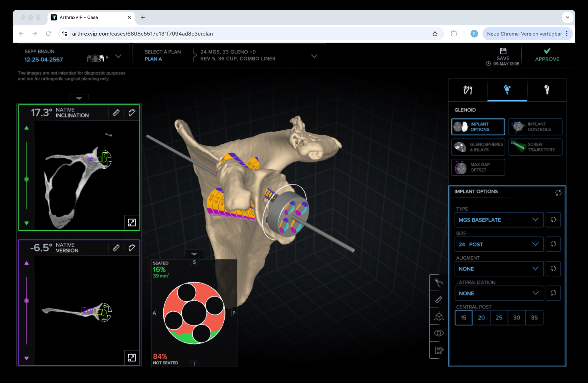Reset the implant Size setting
The image size is (588, 383).
tap(553, 244)
